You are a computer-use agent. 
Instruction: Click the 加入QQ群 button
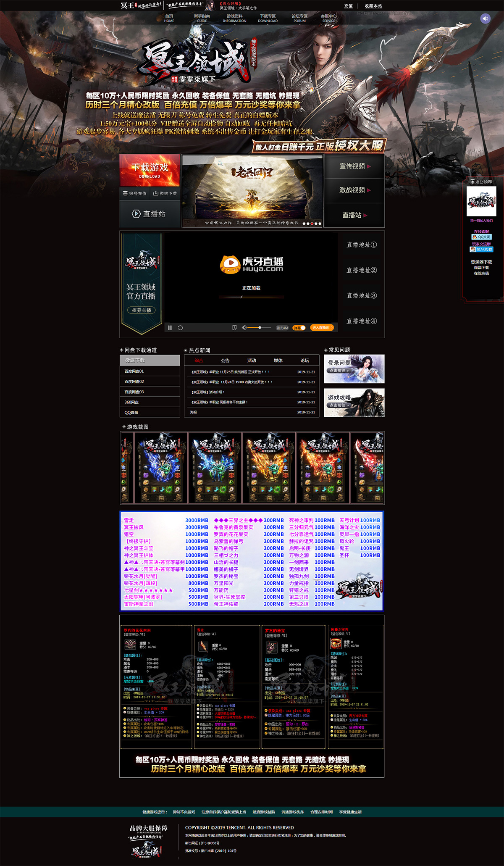click(481, 249)
